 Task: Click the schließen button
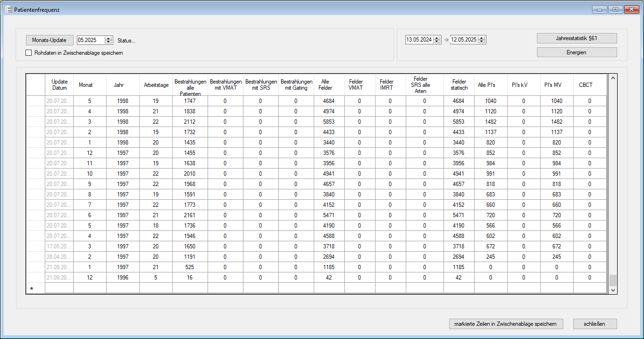tap(594, 324)
